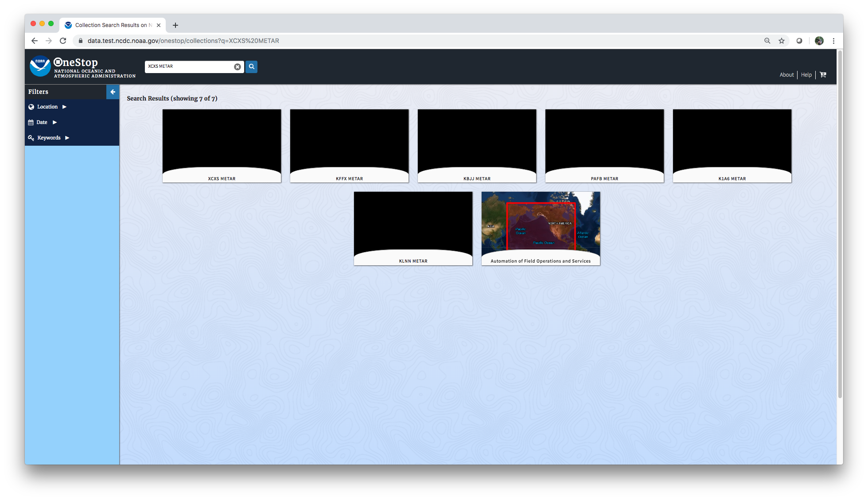Expand the Date filter section

pyautogui.click(x=54, y=122)
